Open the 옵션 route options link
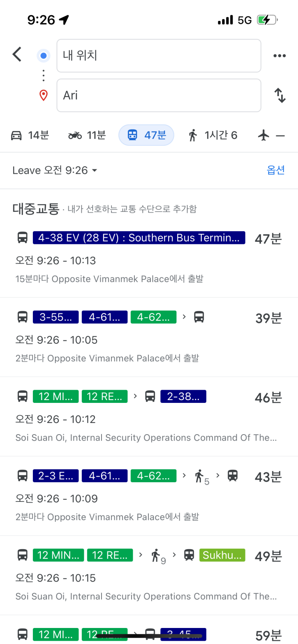This screenshot has height=644, width=298. (276, 170)
